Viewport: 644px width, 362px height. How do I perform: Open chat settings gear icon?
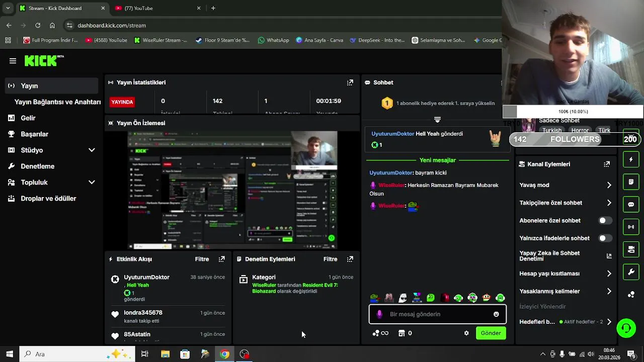coord(466,333)
